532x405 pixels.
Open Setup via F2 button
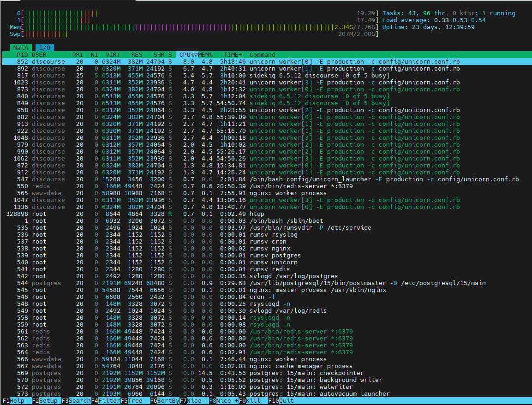[x=47, y=400]
